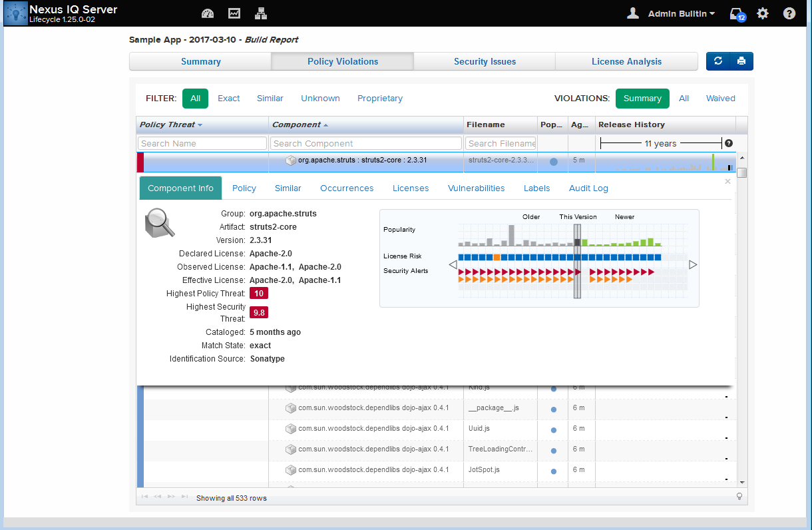Open notifications inbox with 12 badge
The height and width of the screenshot is (530, 812).
click(x=737, y=14)
